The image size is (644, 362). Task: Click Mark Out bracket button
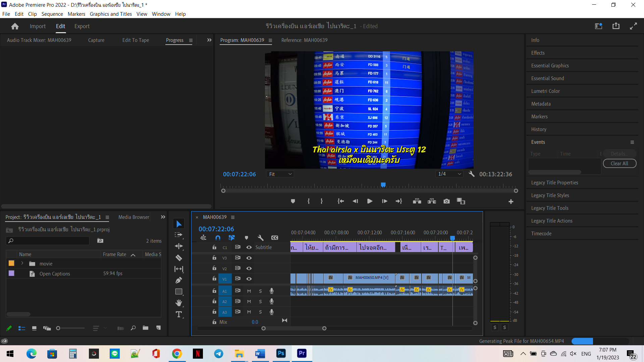tap(322, 201)
